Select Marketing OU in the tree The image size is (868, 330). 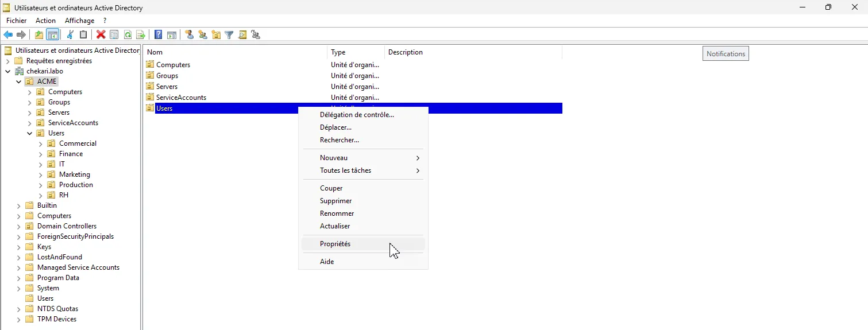[74, 174]
